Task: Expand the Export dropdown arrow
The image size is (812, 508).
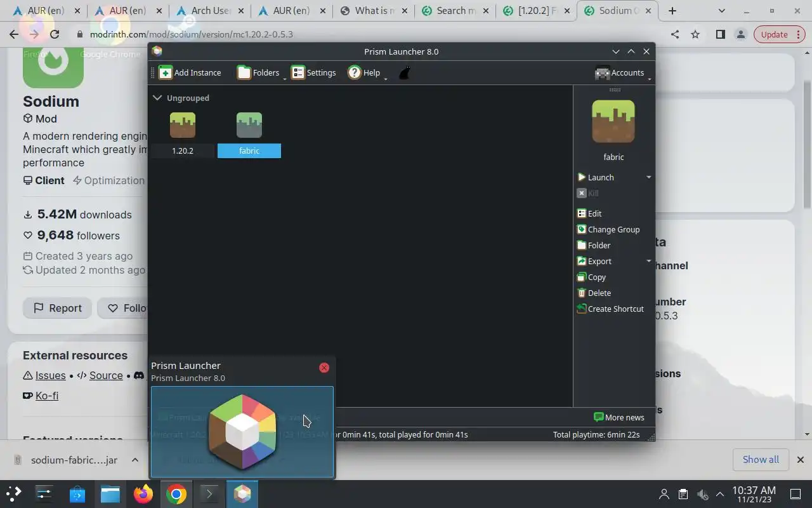Action: [x=648, y=261]
